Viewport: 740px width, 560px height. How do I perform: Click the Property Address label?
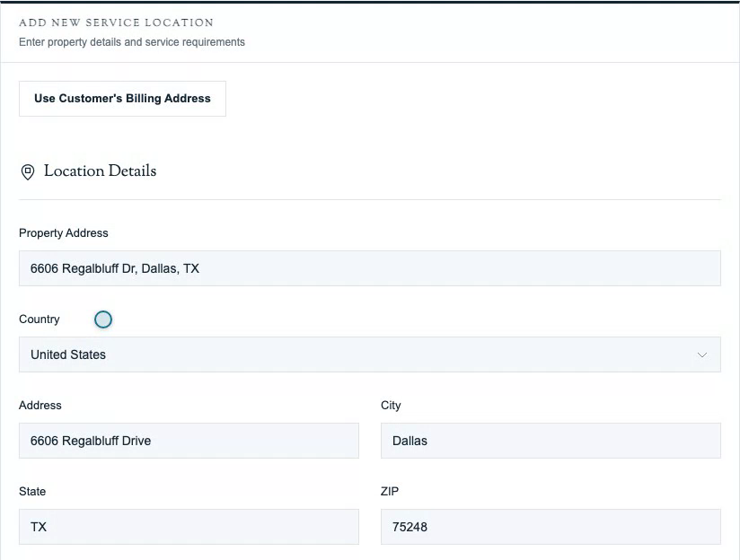[x=63, y=233]
